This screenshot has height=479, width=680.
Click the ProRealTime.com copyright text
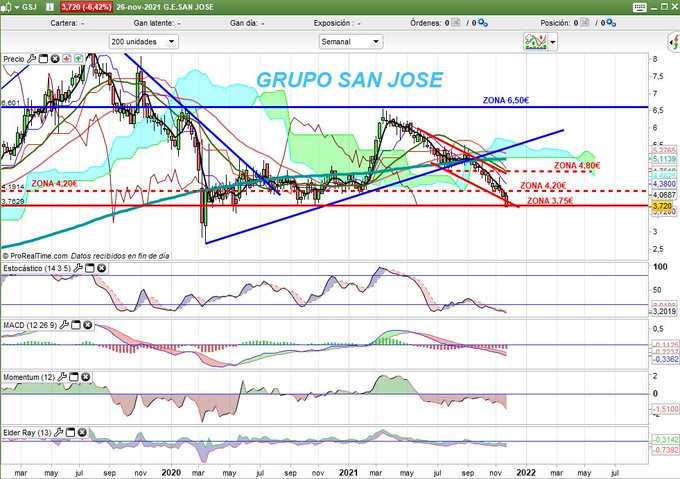pos(35,256)
